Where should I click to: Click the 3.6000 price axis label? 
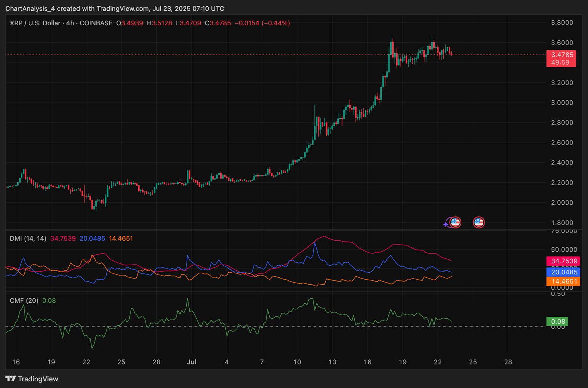pos(562,43)
